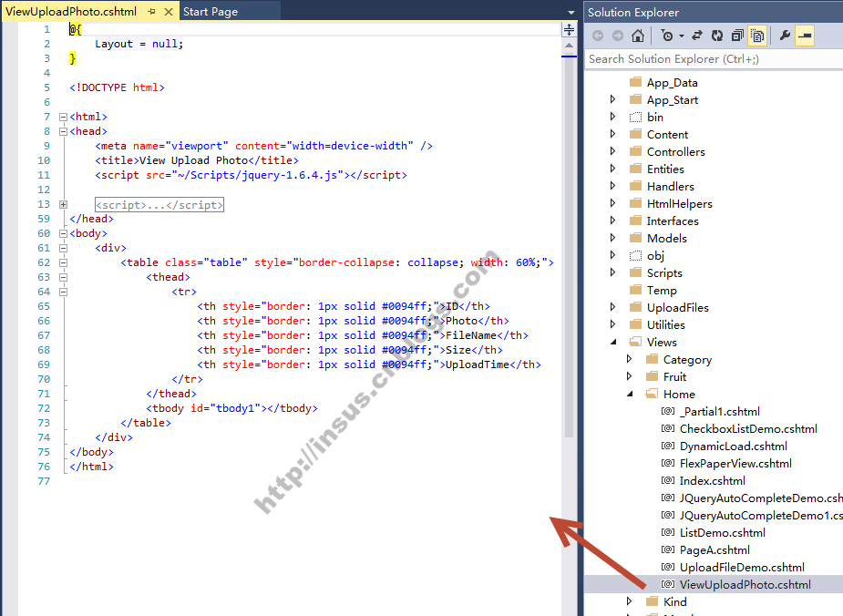Expand the Controllers folder
Viewport: 843px width, 616px height.
[x=613, y=151]
